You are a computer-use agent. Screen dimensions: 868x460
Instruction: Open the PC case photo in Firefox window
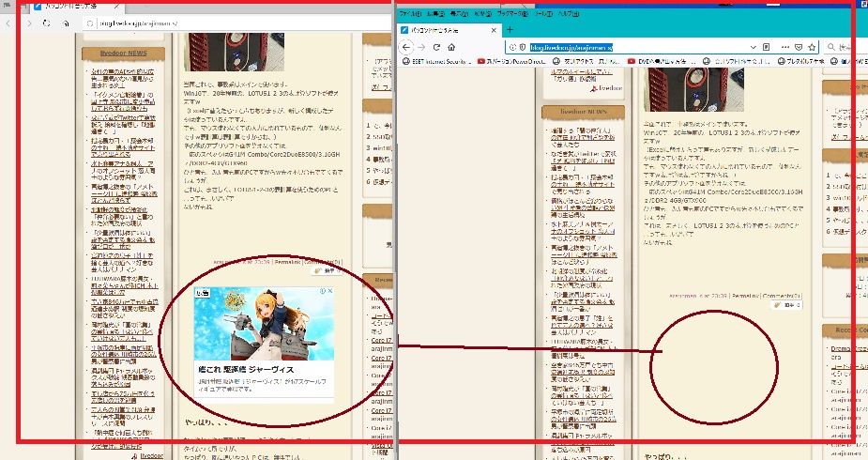(x=693, y=90)
